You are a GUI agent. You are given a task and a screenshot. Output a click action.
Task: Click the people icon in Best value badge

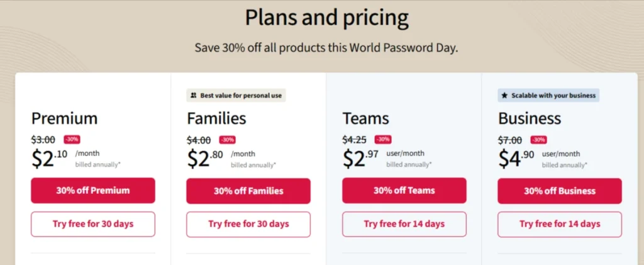coord(194,96)
